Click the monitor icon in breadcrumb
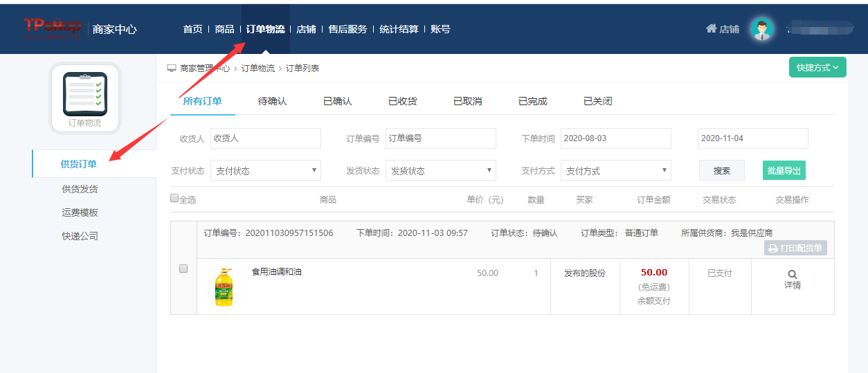 [x=172, y=68]
